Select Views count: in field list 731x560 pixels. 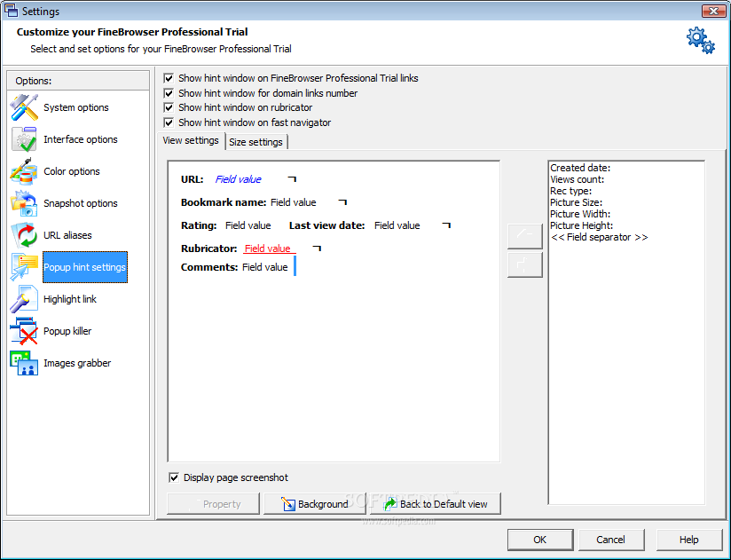click(x=577, y=179)
